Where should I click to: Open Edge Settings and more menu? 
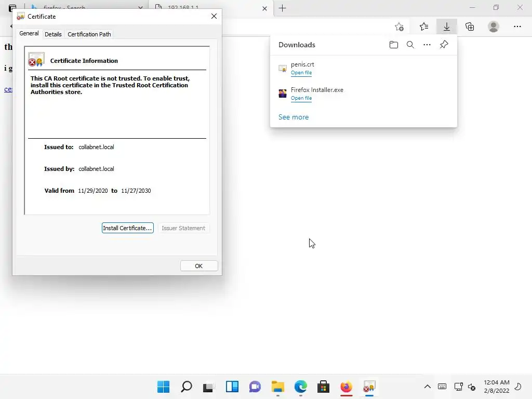pyautogui.click(x=517, y=26)
